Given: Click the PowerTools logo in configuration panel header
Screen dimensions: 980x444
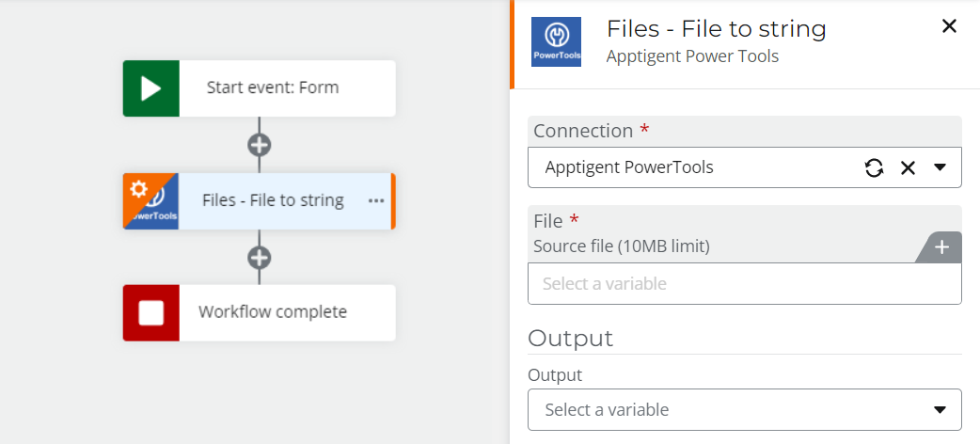Looking at the screenshot, I should [x=556, y=42].
